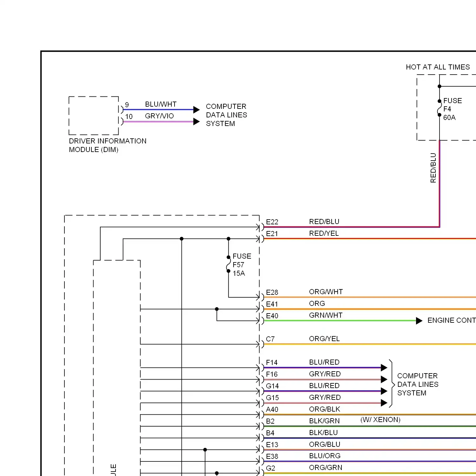Click the F14 connector pin label
Viewport: 476px width, 476px height.
(x=272, y=362)
